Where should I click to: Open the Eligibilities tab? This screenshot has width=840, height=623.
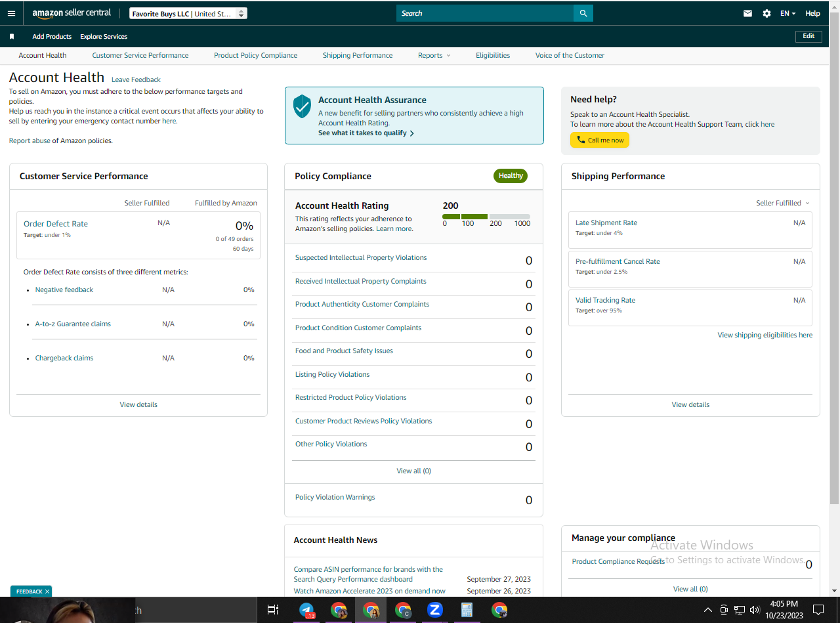(x=493, y=55)
